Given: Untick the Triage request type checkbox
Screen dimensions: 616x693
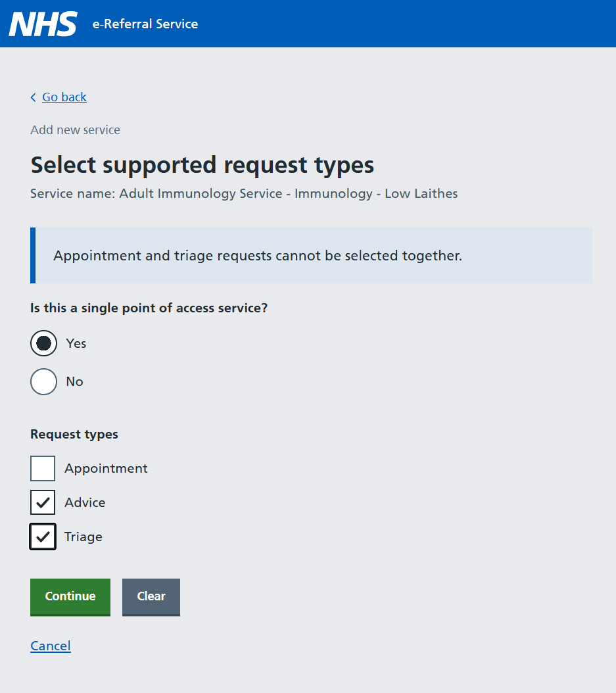Looking at the screenshot, I should (43, 537).
